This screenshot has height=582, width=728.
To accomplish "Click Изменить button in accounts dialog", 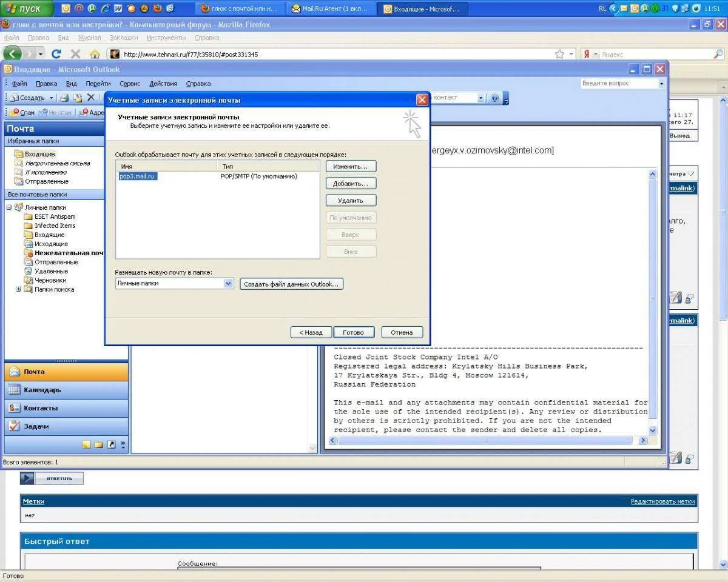I will (351, 166).
